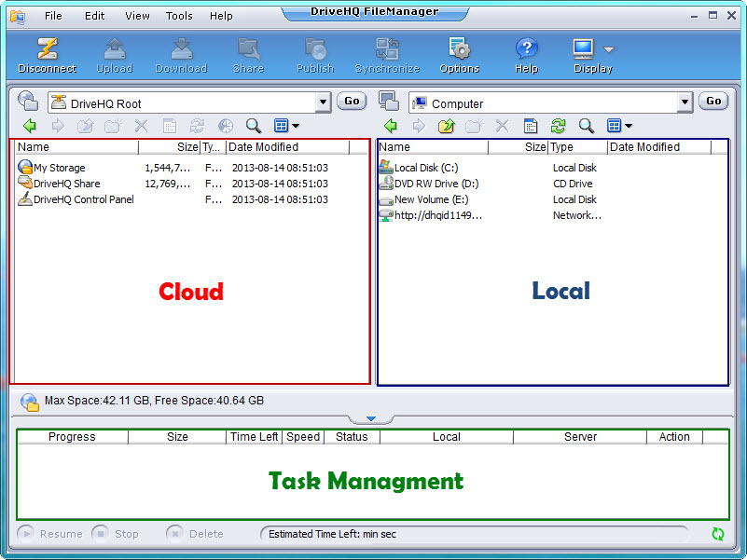This screenshot has height=560, width=747.
Task: Search cloud files with magnifier icon
Action: tap(254, 126)
